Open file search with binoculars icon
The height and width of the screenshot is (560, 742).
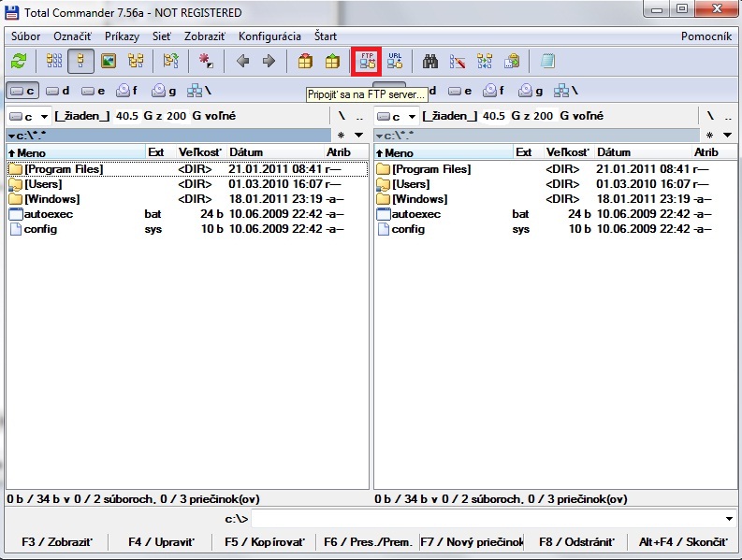(430, 61)
